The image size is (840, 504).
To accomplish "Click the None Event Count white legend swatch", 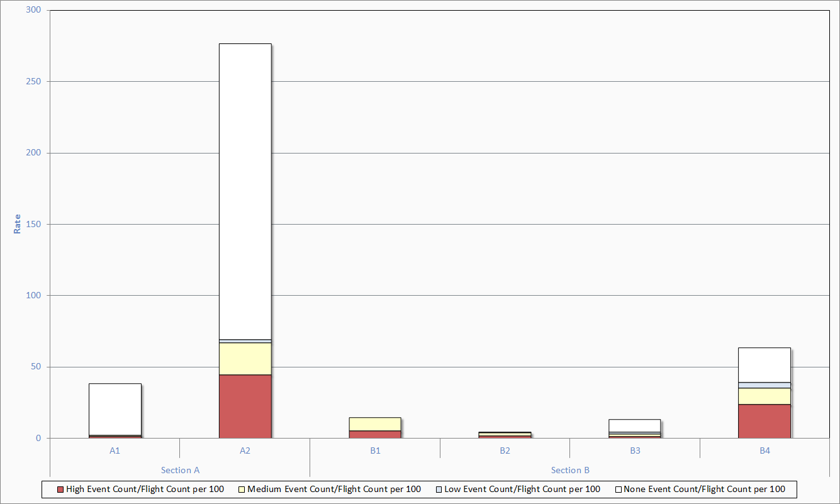I will coord(618,490).
